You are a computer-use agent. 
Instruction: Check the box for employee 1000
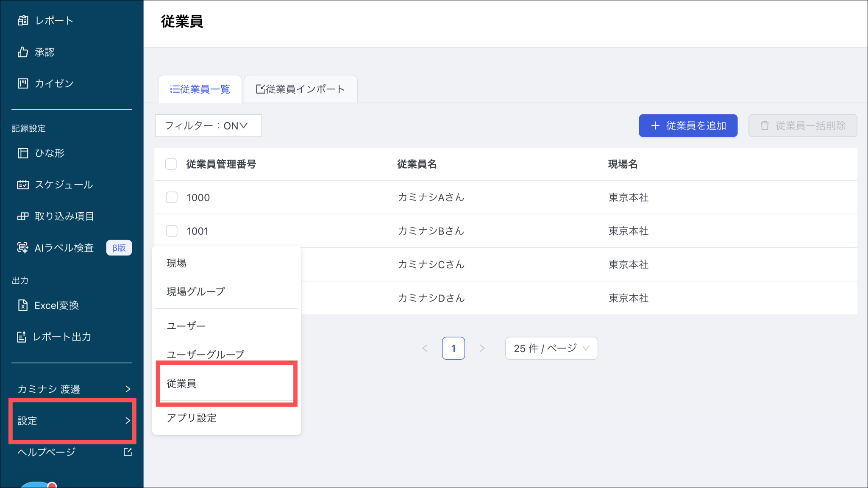[172, 197]
